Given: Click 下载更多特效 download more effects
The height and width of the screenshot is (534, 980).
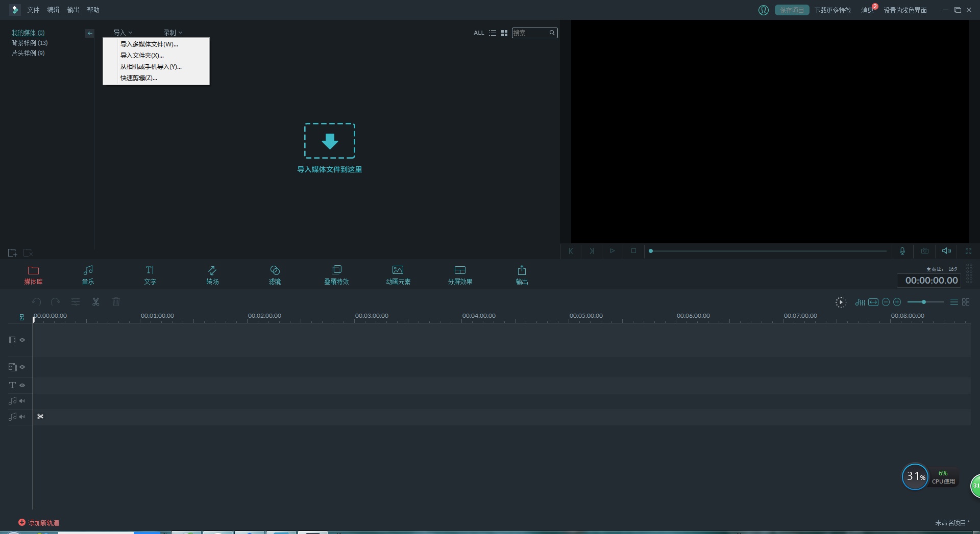Looking at the screenshot, I should pyautogui.click(x=832, y=10).
